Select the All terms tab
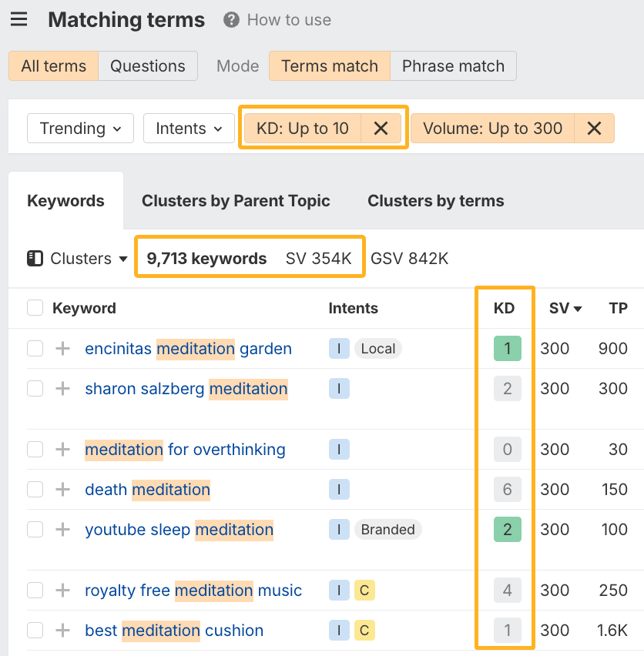The width and height of the screenshot is (644, 656). tap(54, 66)
